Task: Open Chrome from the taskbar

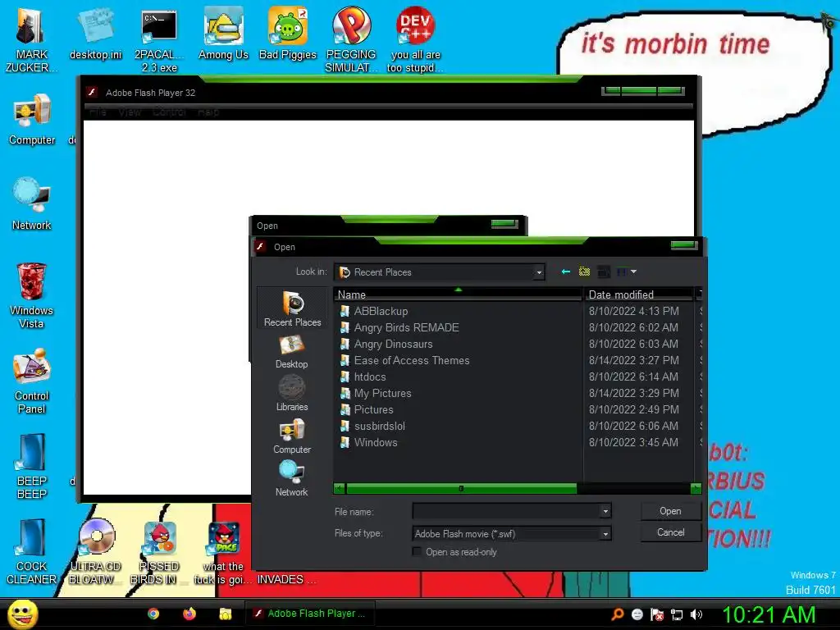Action: pyautogui.click(x=153, y=614)
